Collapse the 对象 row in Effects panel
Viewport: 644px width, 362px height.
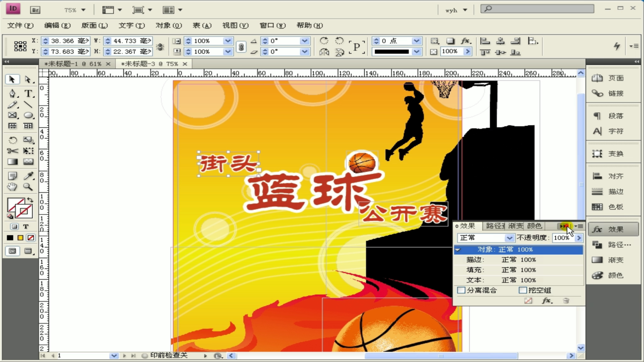pos(458,250)
